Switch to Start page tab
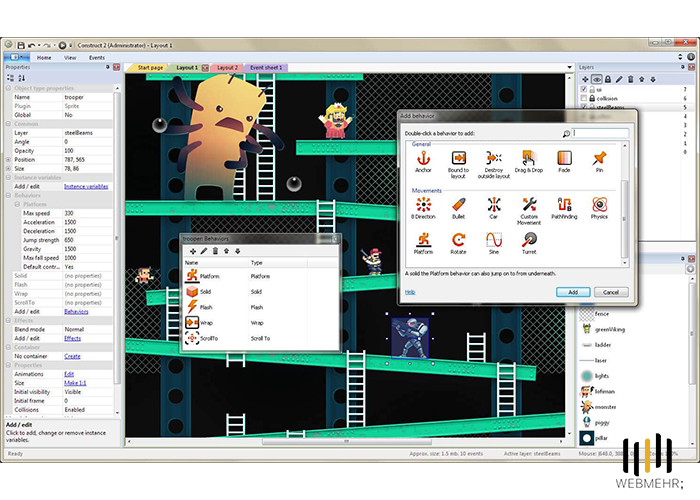The width and height of the screenshot is (700, 500). pos(150,68)
